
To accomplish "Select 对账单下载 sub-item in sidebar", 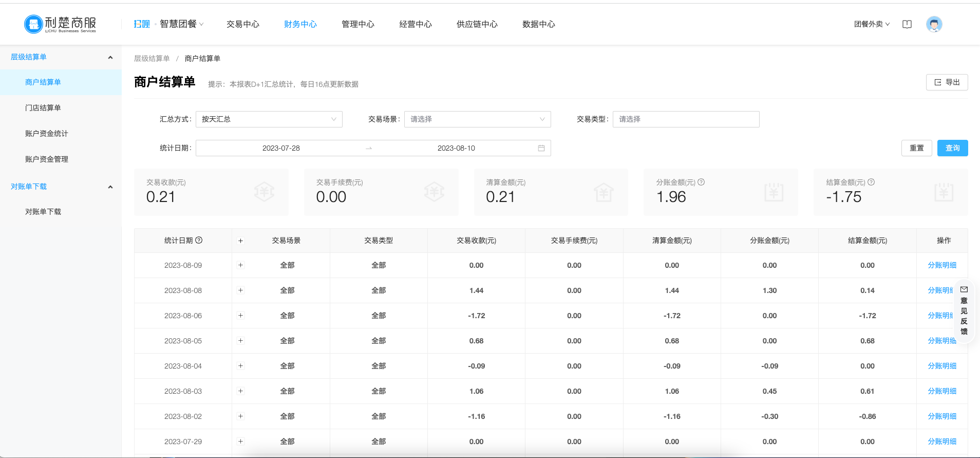I will click(x=61, y=212).
